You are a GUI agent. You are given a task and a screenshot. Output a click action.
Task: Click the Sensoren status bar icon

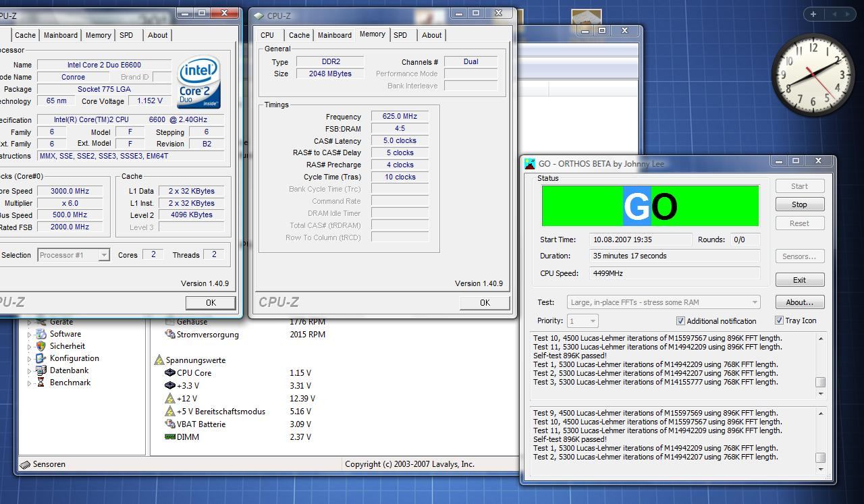[x=26, y=464]
